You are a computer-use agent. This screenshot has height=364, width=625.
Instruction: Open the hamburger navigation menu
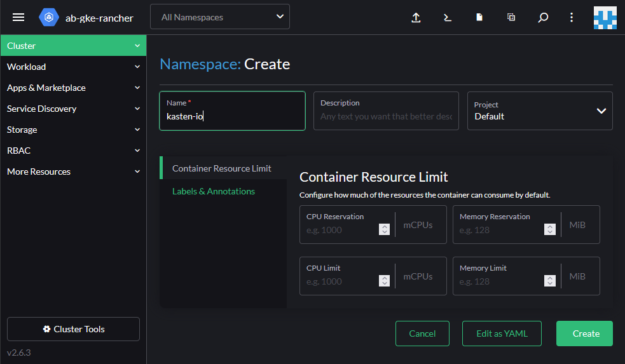coord(18,17)
